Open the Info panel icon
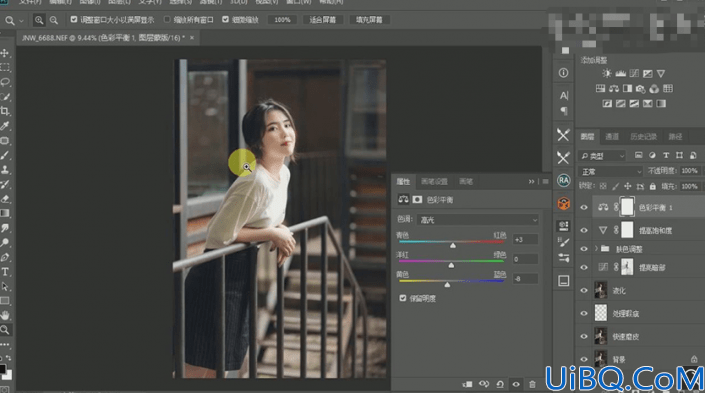The image size is (705, 393). 563,73
